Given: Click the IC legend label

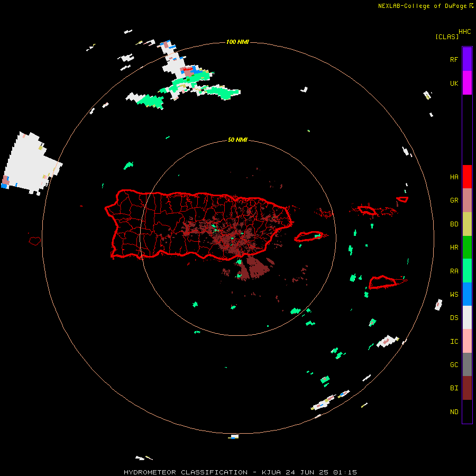Looking at the screenshot, I should [454, 342].
